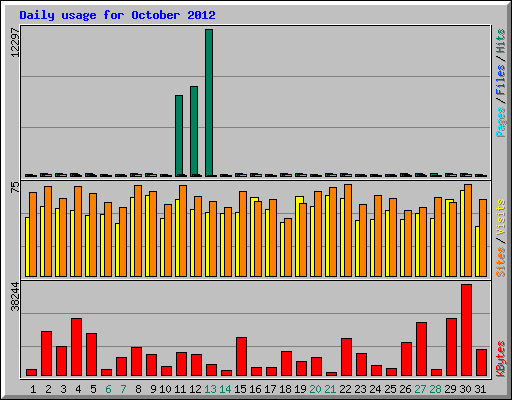Image resolution: width=512 pixels, height=400 pixels.
Task: Click day label 15 on the x-axis
Action: point(240,389)
